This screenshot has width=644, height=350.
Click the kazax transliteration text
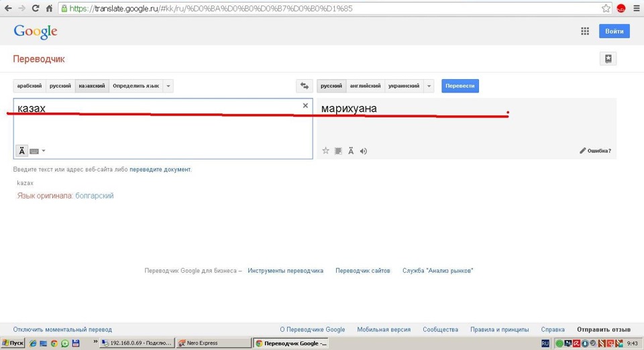coord(25,183)
